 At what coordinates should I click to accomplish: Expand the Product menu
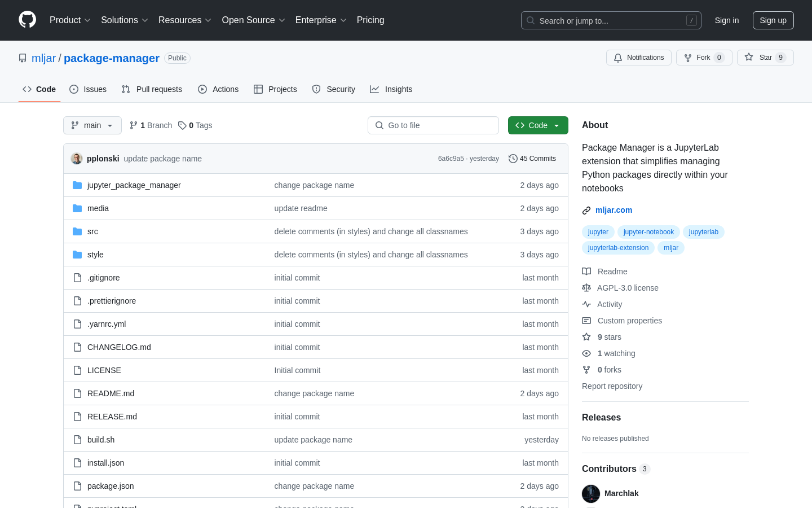(x=70, y=20)
